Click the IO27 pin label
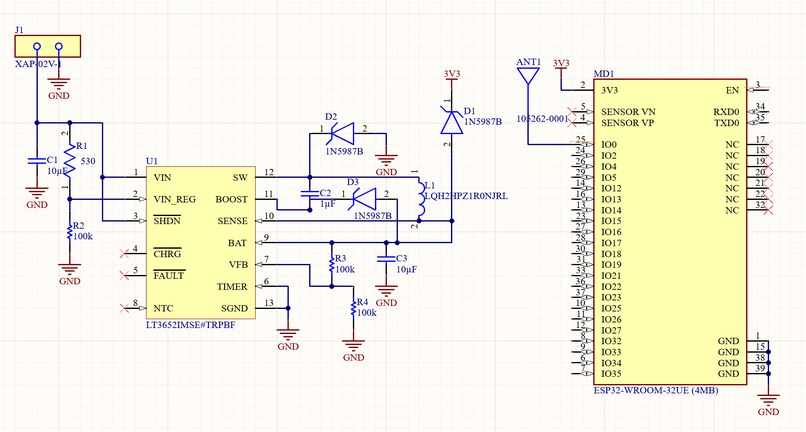The width and height of the screenshot is (806, 432). 611,330
